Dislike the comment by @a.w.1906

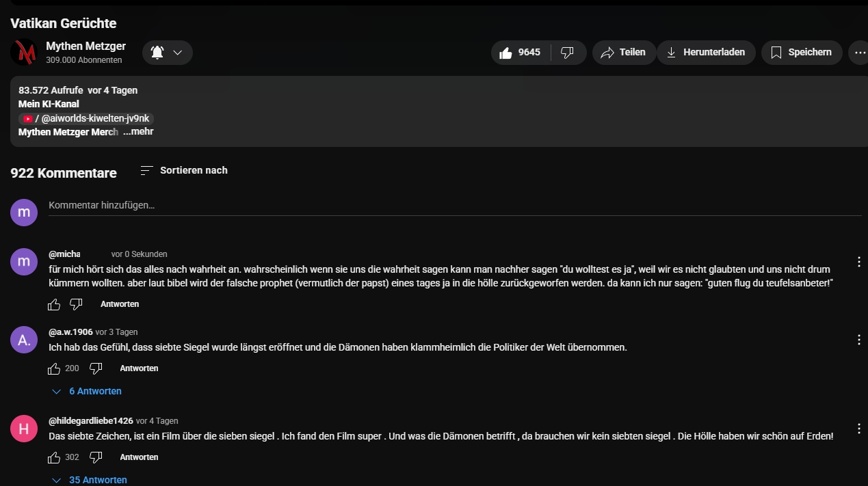pos(96,368)
